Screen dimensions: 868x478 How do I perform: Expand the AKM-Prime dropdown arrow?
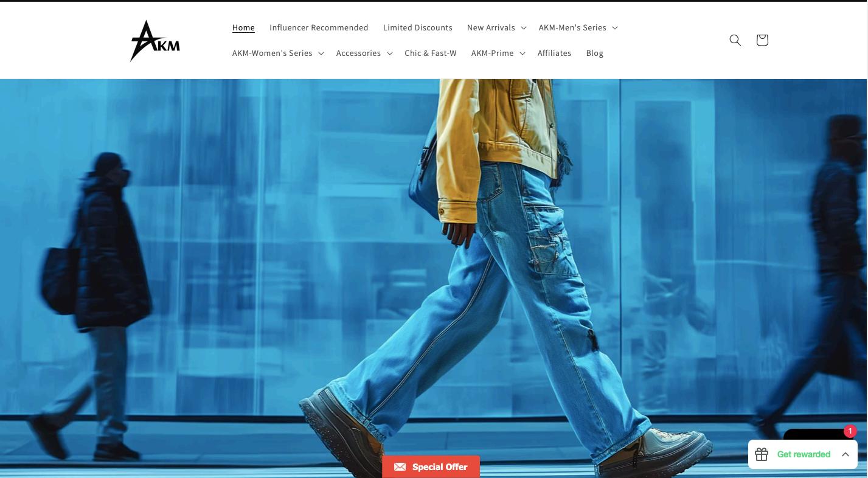point(522,54)
